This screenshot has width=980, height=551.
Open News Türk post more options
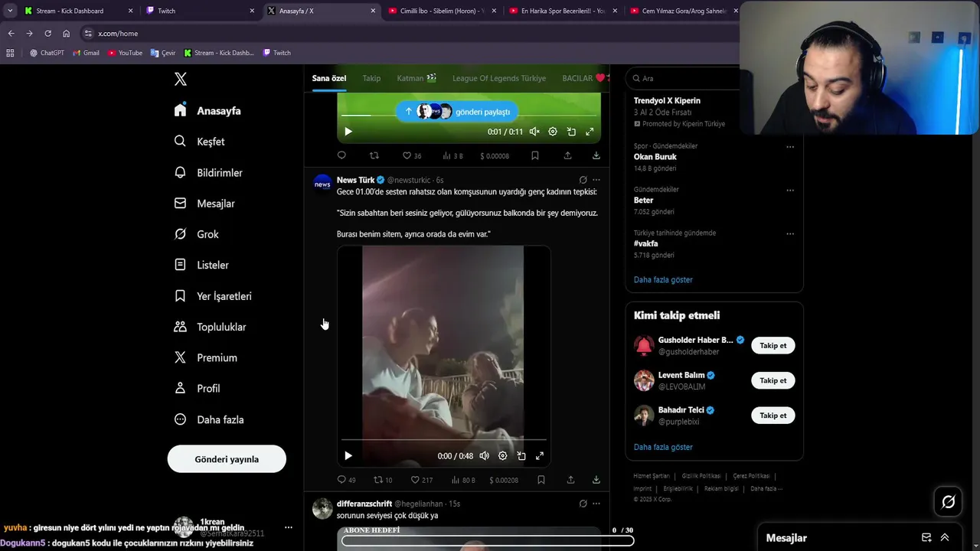[596, 181]
